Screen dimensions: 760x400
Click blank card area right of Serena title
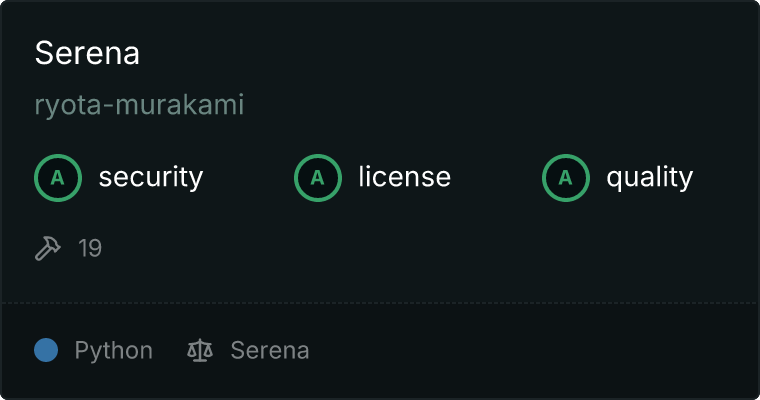click(436, 53)
